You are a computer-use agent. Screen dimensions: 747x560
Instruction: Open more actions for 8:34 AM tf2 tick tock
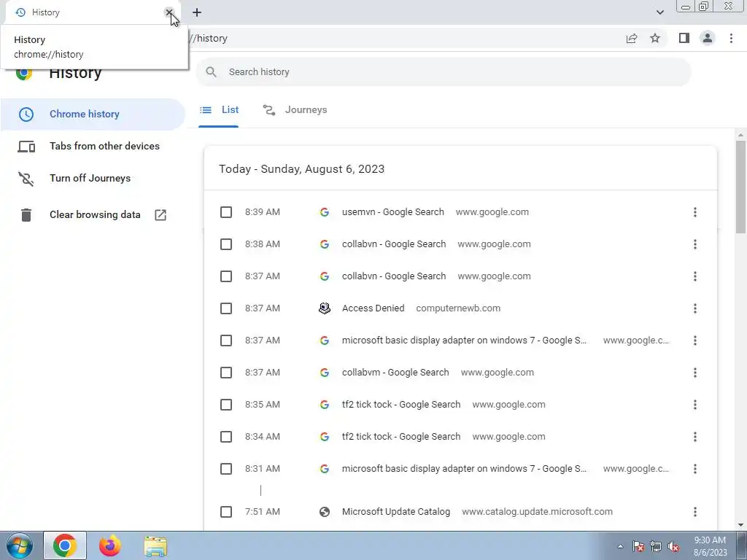tap(695, 437)
